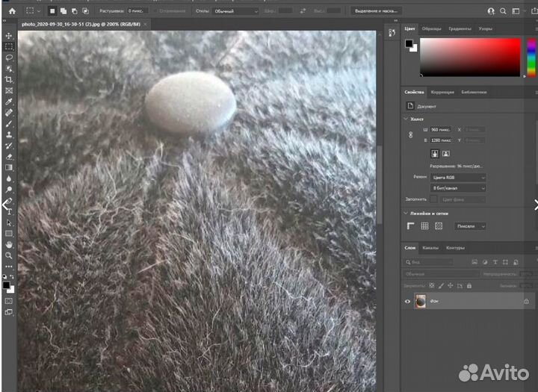Toggle Quick Mask mode icon
Screen dimensions: 538x392
(9, 301)
